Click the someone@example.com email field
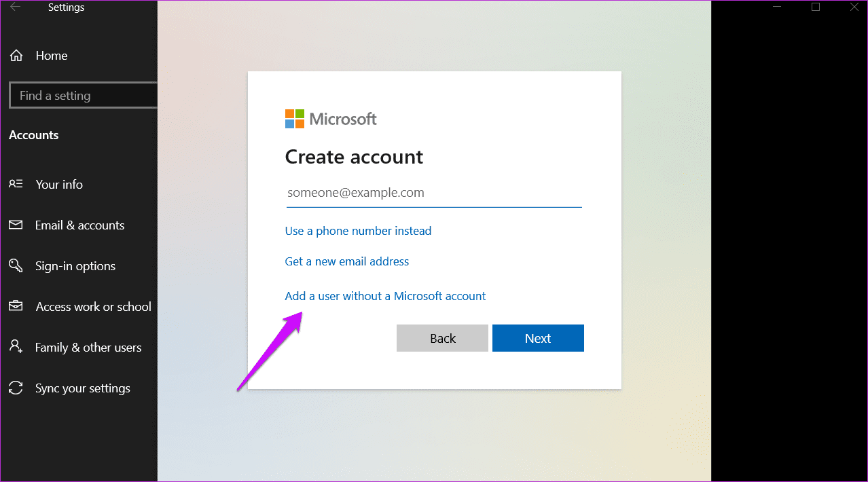 tap(433, 193)
